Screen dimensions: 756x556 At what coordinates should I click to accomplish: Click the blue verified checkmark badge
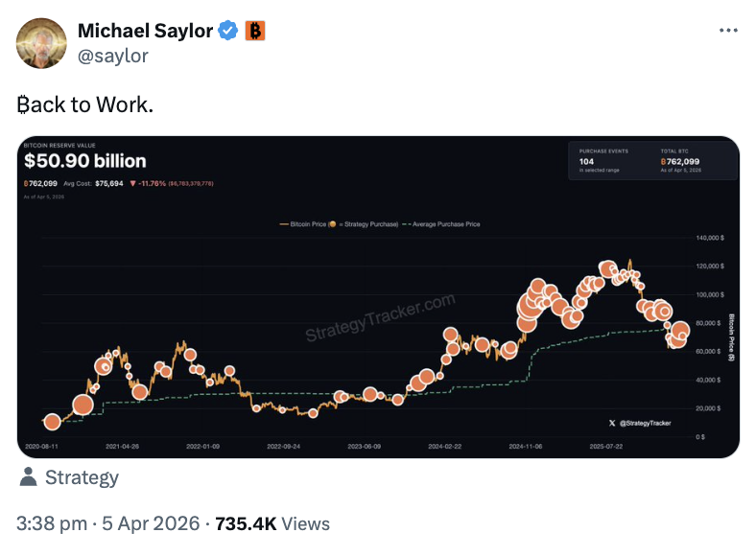pyautogui.click(x=228, y=31)
